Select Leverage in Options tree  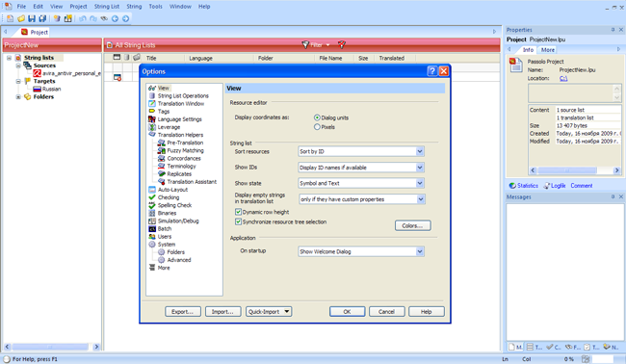169,127
